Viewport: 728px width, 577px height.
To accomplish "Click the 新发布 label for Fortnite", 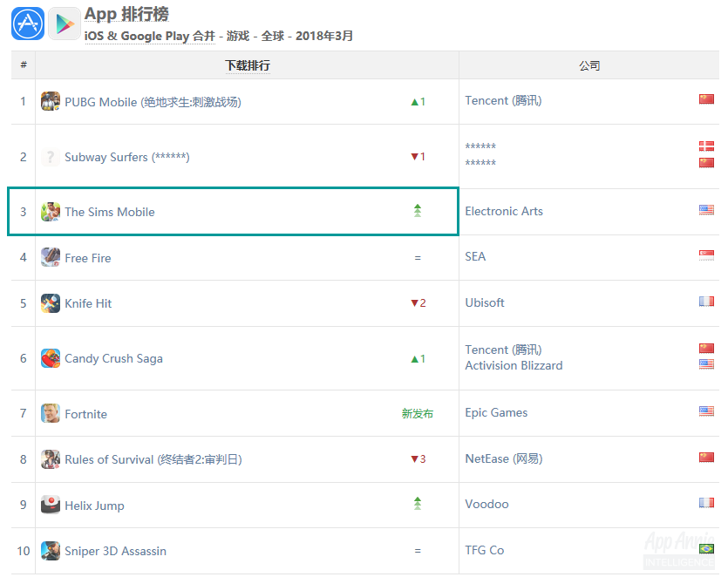I will coord(418,414).
